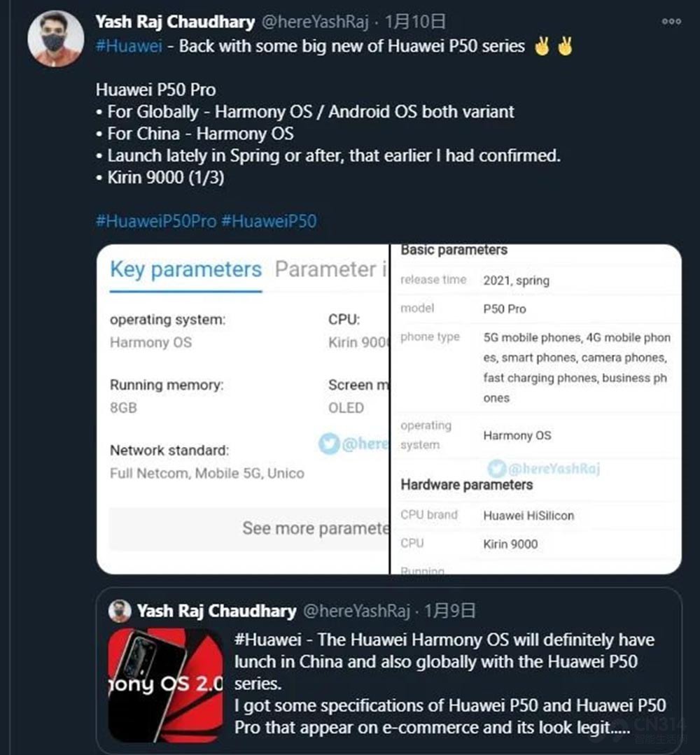Click the author name Yash Raj Chaudhary at top
The height and width of the screenshot is (755, 700).
175,22
